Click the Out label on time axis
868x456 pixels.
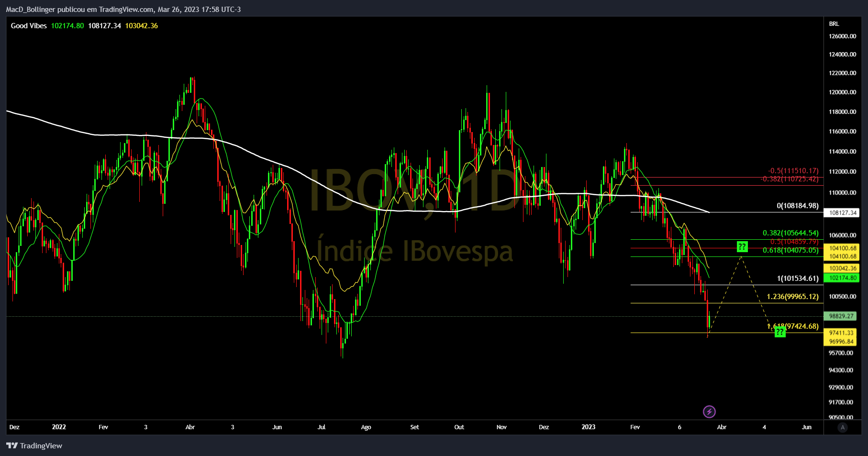(x=459, y=427)
